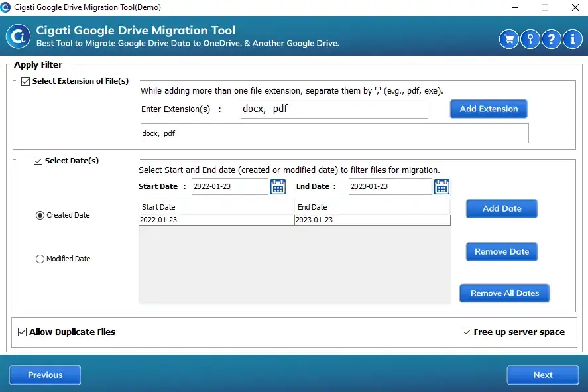Click the Add Extension button
This screenshot has height=392, width=588.
pyautogui.click(x=489, y=109)
